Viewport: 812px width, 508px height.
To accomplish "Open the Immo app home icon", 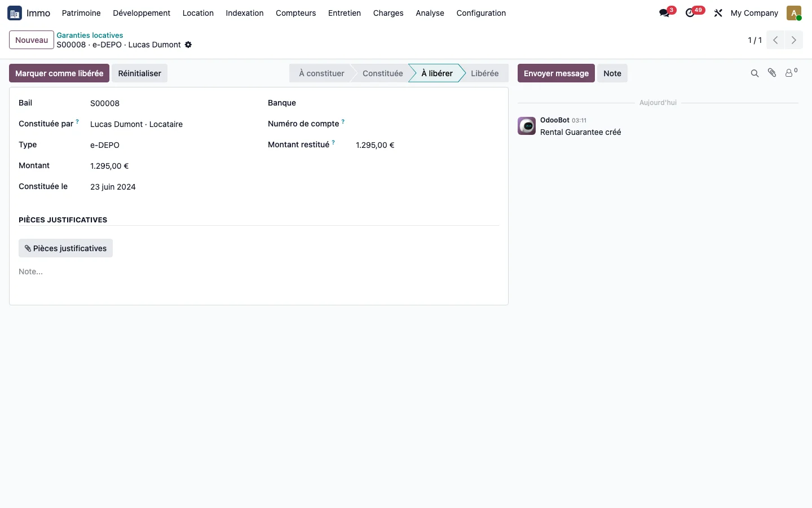I will [15, 13].
